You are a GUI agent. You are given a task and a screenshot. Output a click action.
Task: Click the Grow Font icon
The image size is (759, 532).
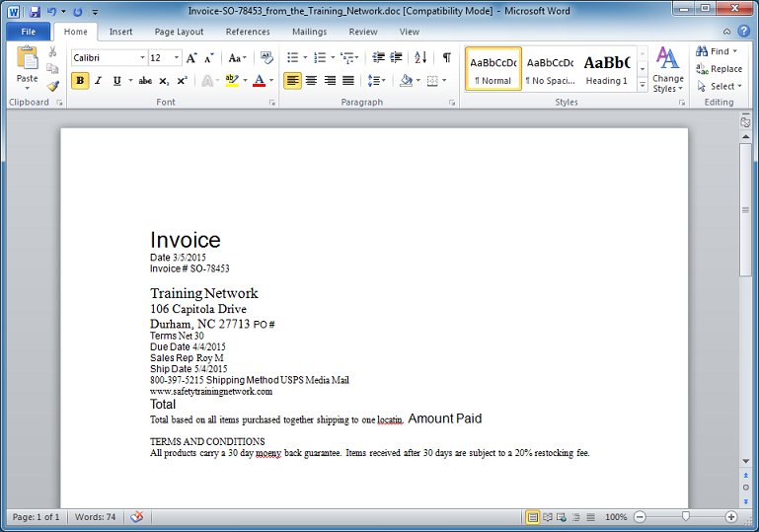click(191, 58)
